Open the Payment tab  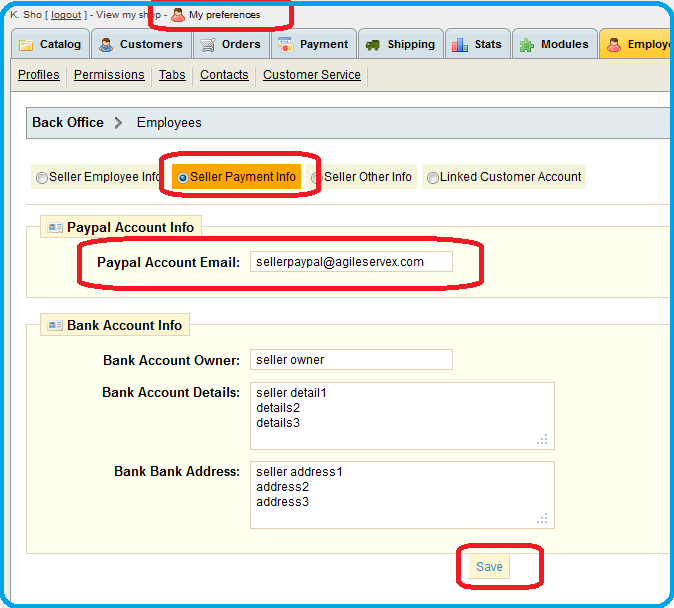[x=313, y=44]
